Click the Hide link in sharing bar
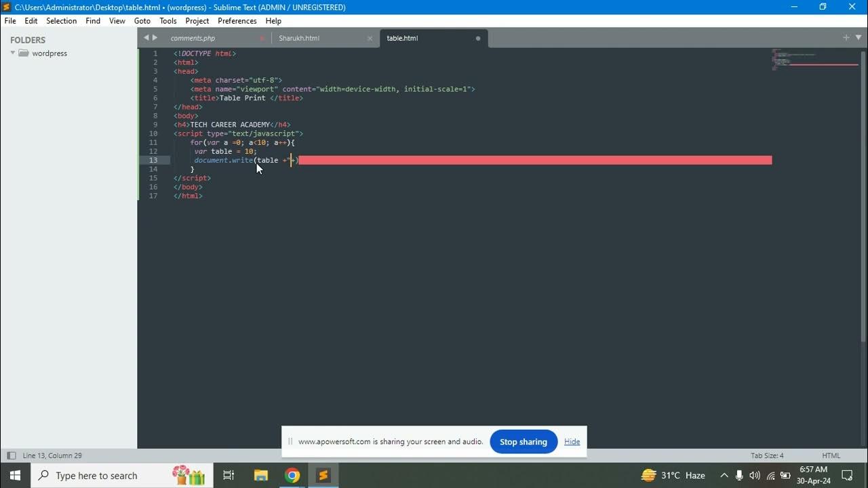 [572, 442]
